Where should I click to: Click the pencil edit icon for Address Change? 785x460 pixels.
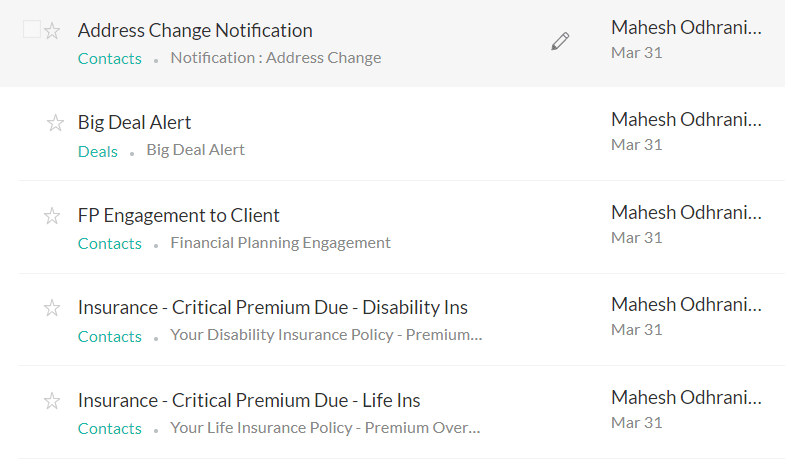tap(560, 41)
